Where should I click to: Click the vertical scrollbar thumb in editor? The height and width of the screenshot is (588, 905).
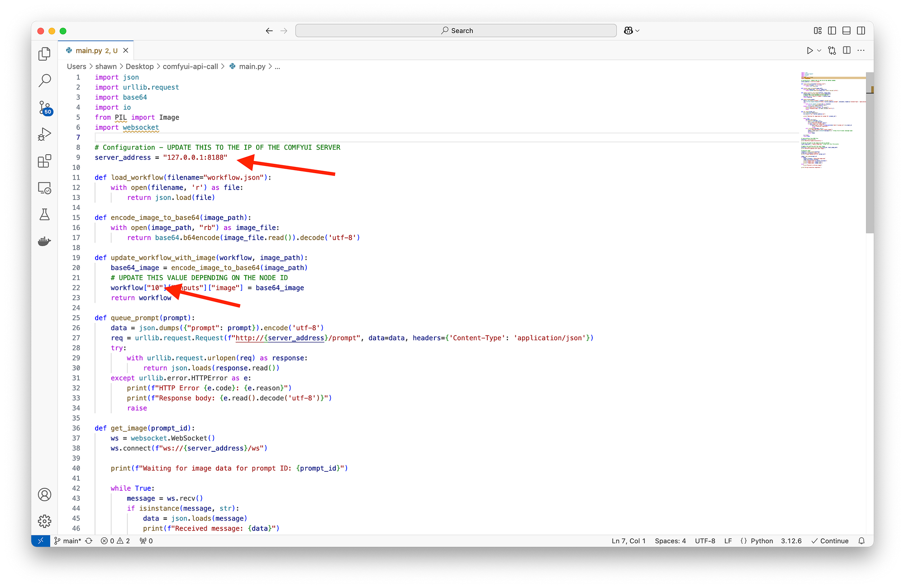[x=869, y=153]
